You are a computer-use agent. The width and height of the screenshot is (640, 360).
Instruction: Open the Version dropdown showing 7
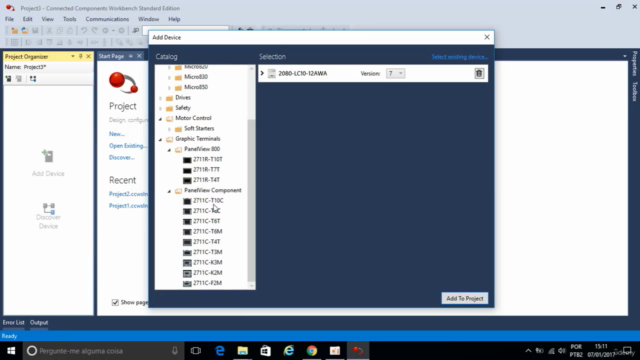(395, 73)
